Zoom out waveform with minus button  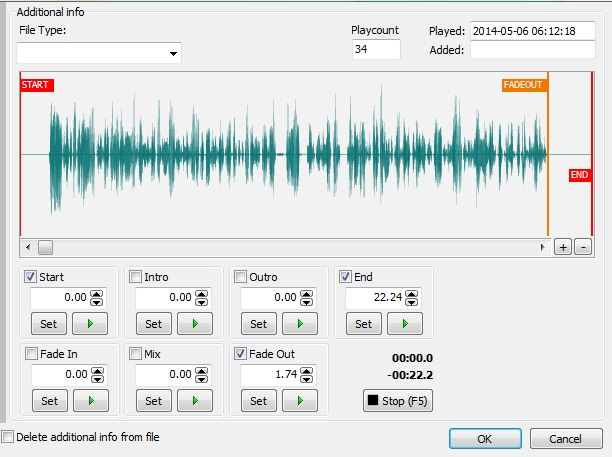tap(583, 247)
